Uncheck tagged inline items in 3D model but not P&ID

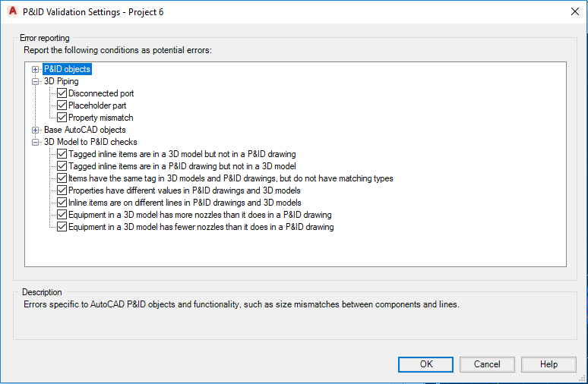click(x=62, y=154)
